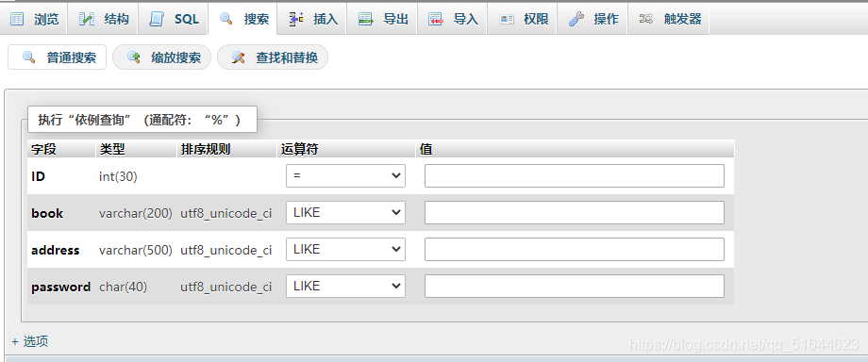Go to the 插入 tab
This screenshot has height=362, width=868.
pyautogui.click(x=312, y=20)
